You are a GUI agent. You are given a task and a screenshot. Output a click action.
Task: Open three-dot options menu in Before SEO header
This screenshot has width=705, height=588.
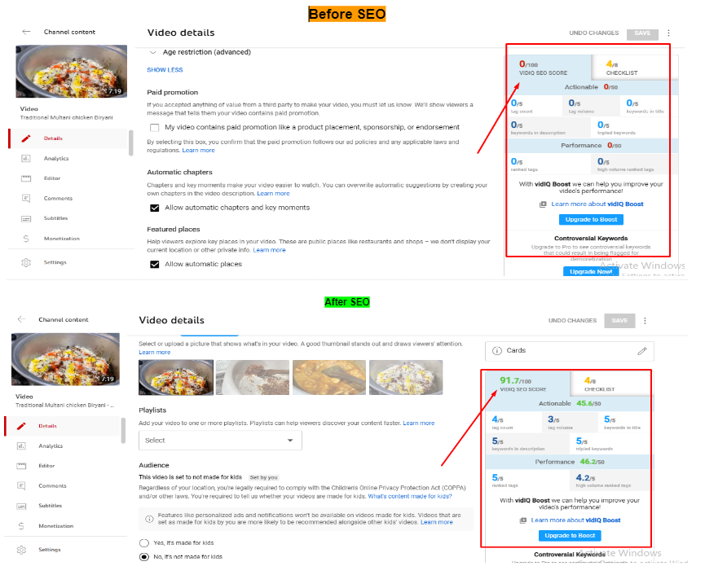[668, 33]
